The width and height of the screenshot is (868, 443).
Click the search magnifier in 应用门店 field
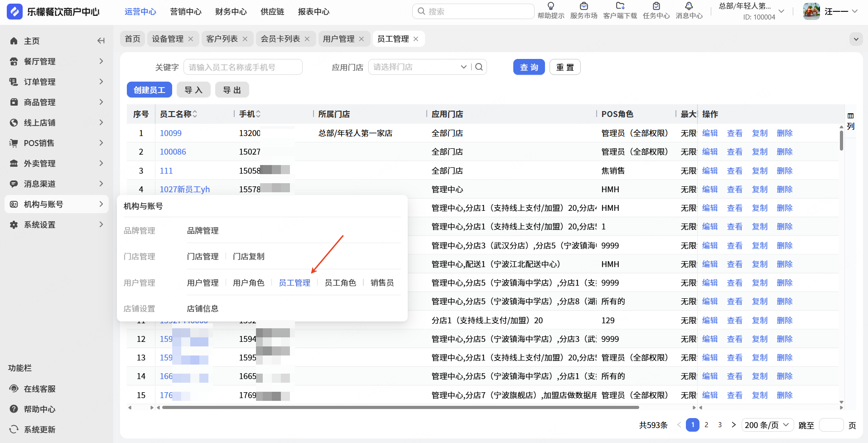pos(479,67)
